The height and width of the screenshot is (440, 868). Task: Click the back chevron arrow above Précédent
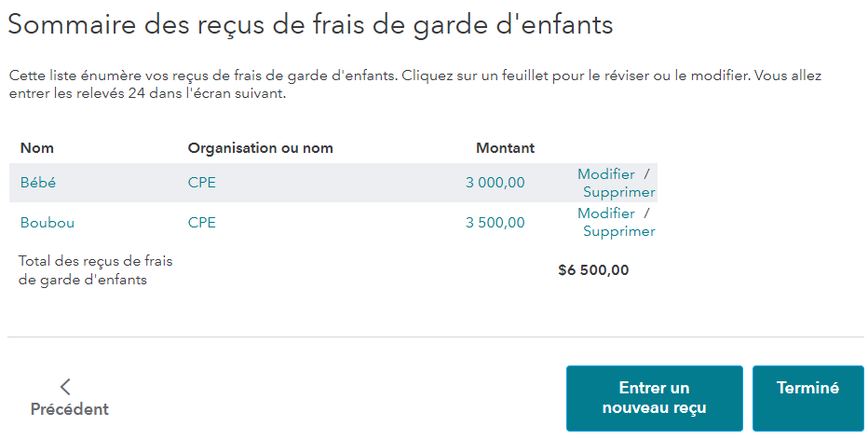pos(65,387)
